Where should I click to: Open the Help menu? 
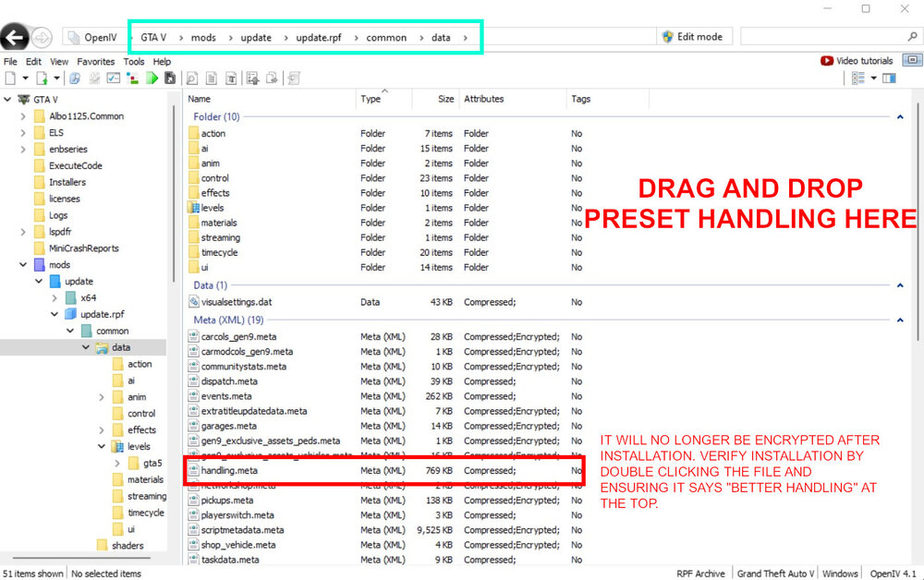point(162,61)
